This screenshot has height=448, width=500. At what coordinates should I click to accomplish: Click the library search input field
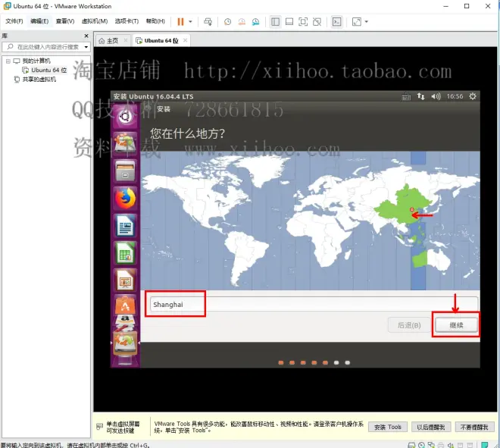(46, 47)
